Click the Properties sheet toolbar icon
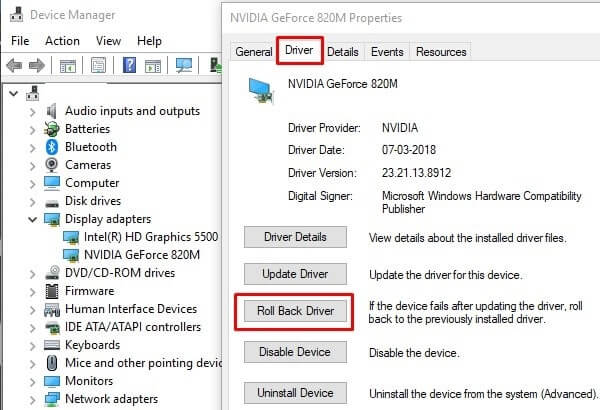This screenshot has width=600, height=410. pyautogui.click(x=98, y=65)
